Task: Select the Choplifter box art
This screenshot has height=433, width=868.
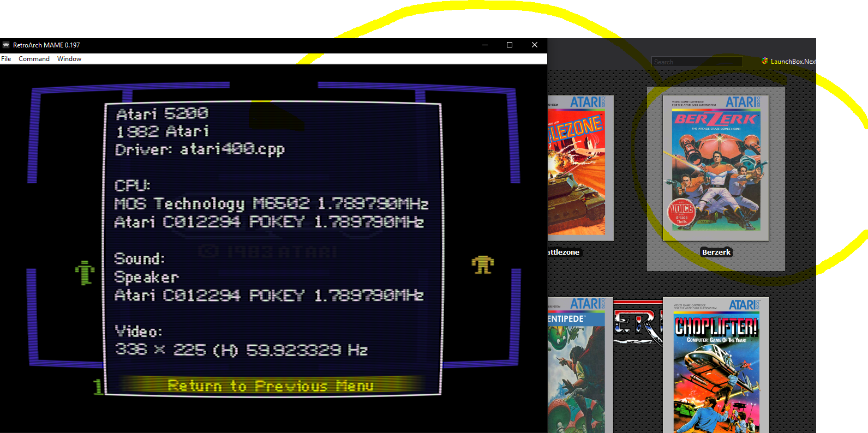Action: point(716,365)
